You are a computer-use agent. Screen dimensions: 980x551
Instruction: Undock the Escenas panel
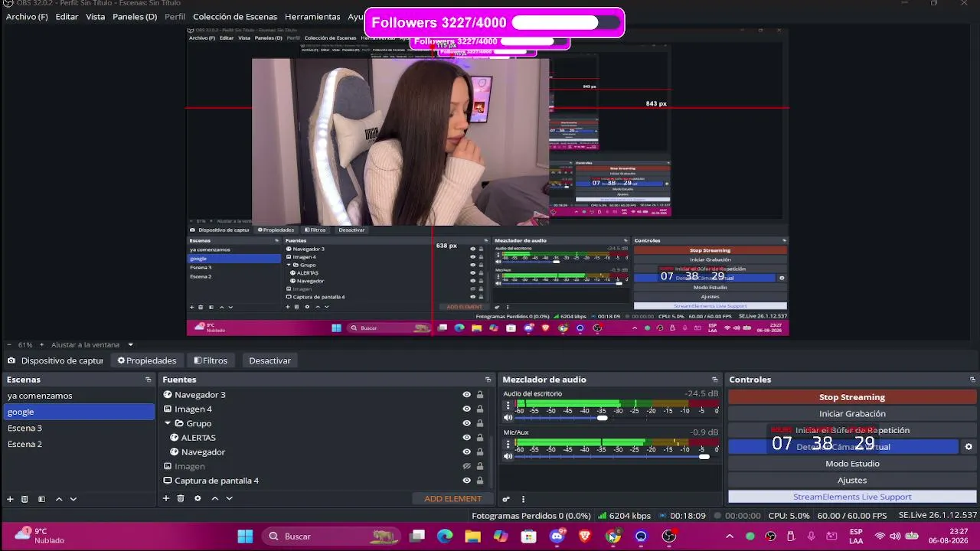coord(149,380)
